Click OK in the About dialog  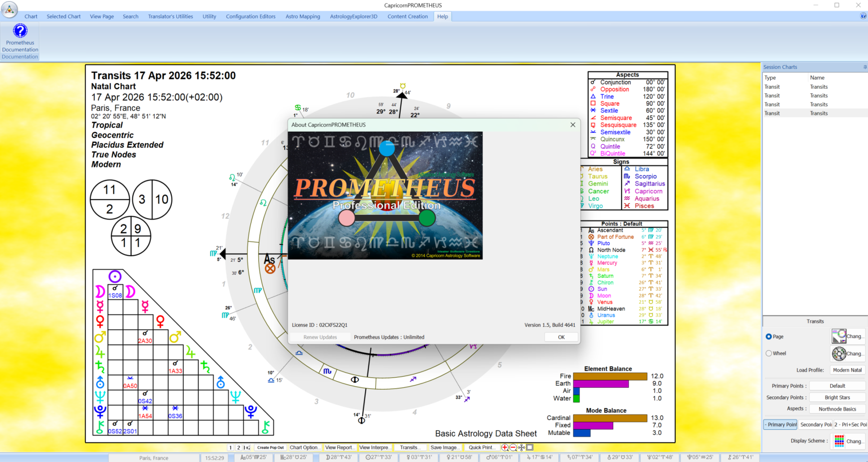(x=561, y=337)
